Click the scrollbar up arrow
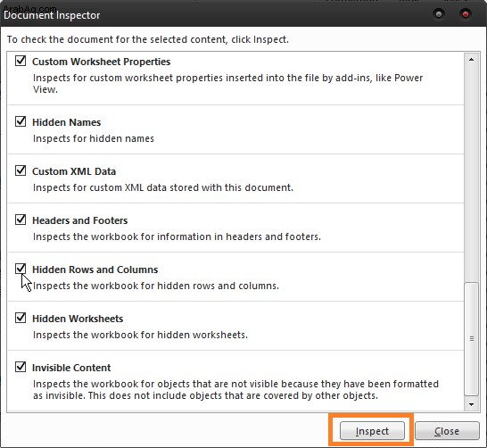487x448 pixels. point(471,59)
